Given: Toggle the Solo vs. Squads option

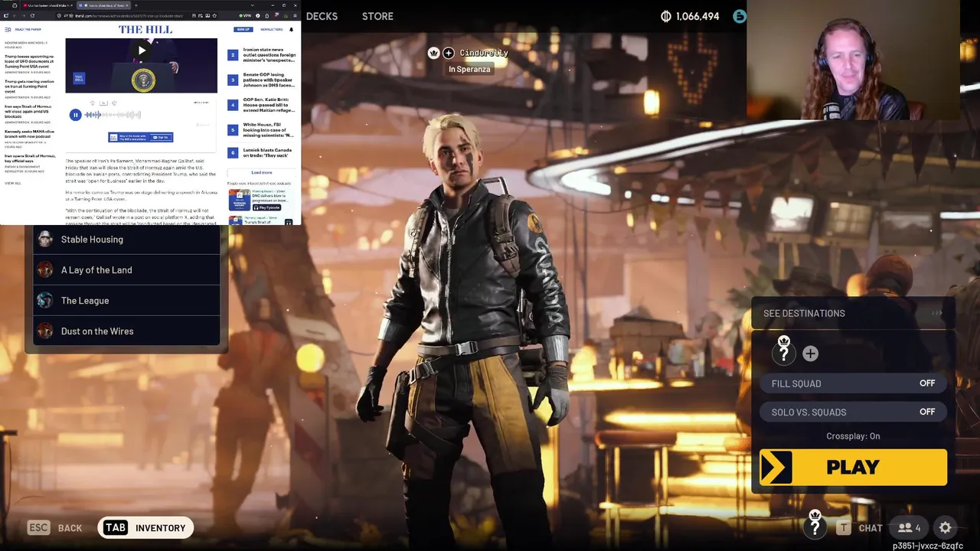Looking at the screenshot, I should point(853,412).
